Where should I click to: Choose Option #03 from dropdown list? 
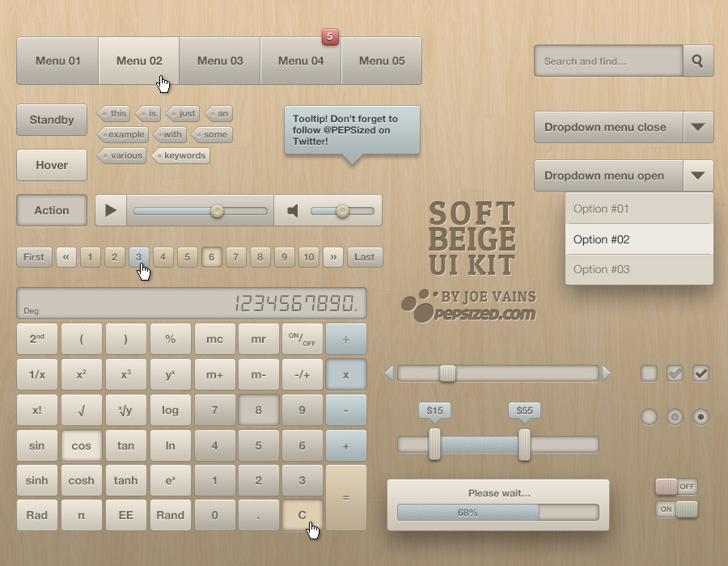tap(639, 269)
